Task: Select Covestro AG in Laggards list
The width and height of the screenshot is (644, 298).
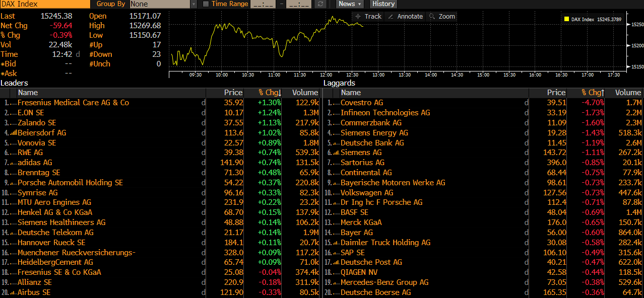Action: (362, 103)
